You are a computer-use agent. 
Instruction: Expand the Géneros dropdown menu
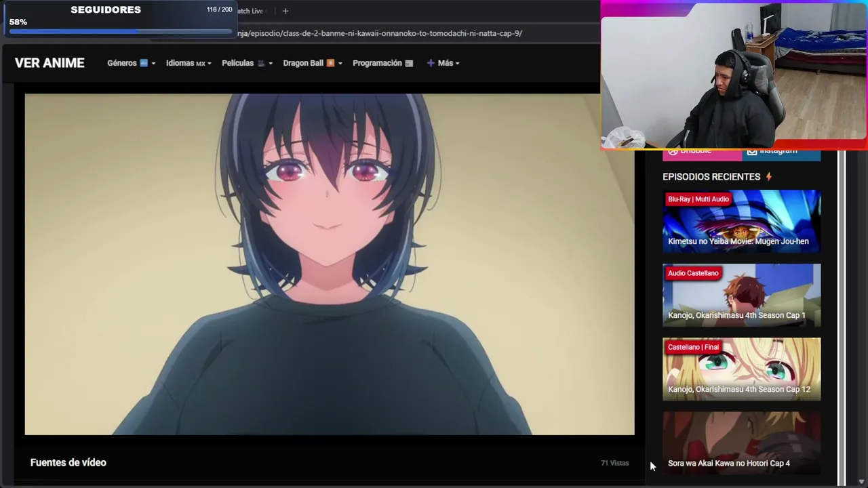point(131,63)
